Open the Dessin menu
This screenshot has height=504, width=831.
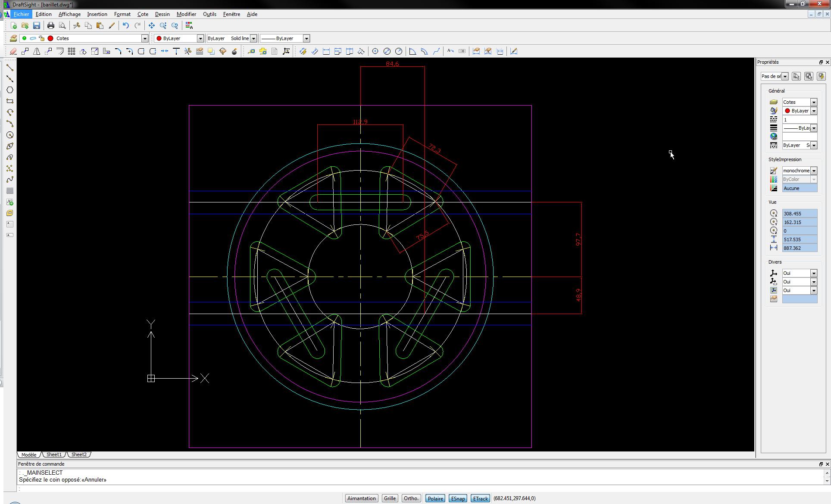click(x=162, y=14)
